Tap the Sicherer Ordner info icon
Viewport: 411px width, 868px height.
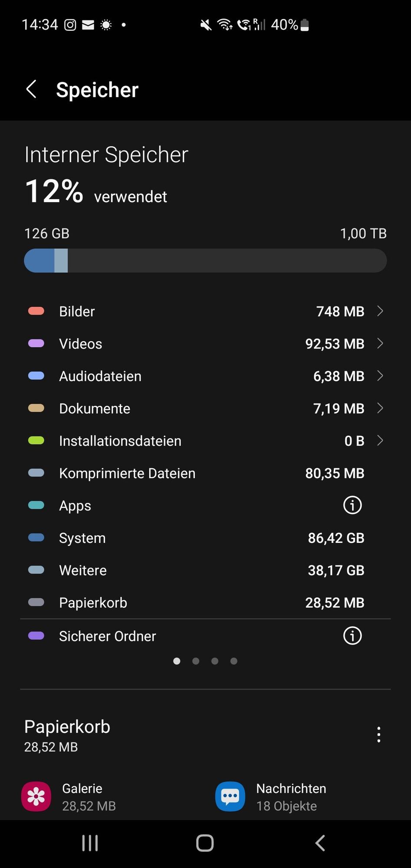click(352, 636)
